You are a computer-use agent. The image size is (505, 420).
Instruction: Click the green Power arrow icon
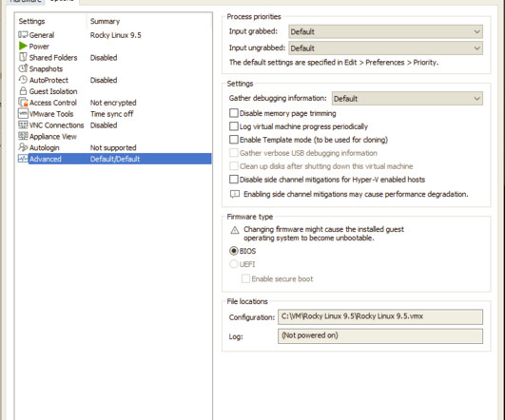click(23, 46)
